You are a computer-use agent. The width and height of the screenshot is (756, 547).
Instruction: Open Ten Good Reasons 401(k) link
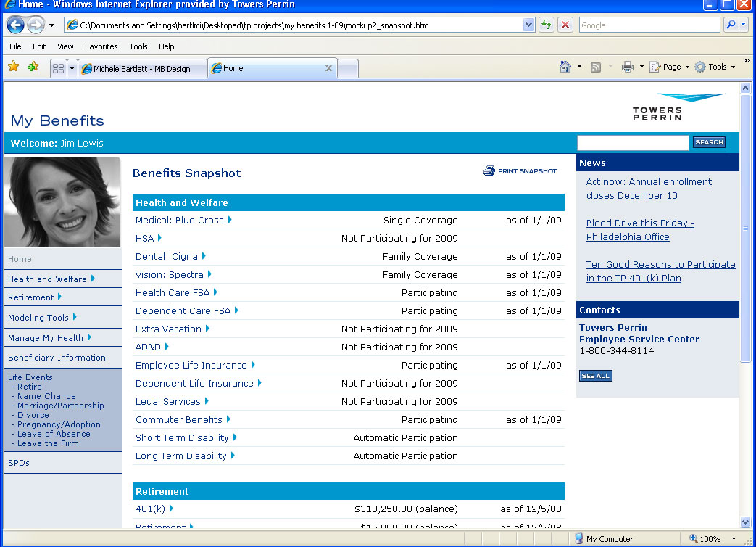point(660,271)
